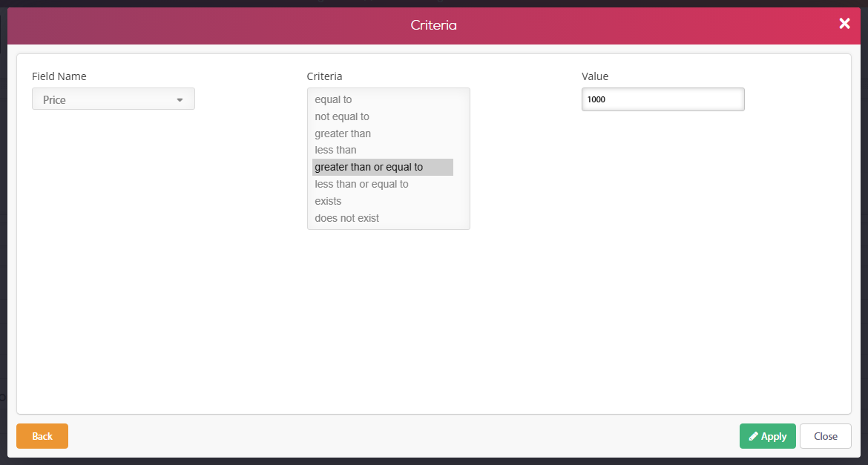Select the 'equal to' criteria option
868x465 pixels.
[383, 99]
